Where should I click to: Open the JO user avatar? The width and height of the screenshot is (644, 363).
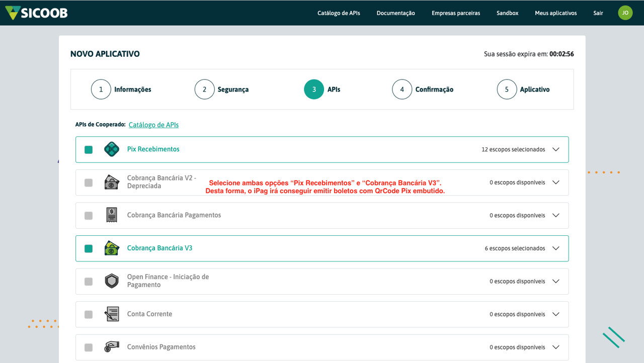pyautogui.click(x=625, y=13)
